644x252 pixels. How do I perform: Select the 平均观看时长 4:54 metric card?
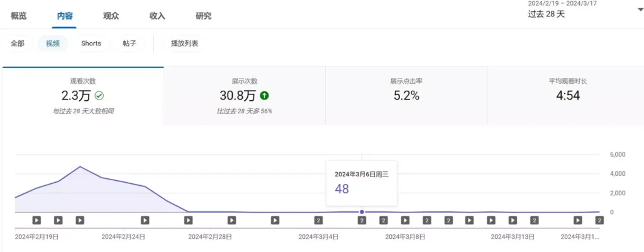coord(563,94)
